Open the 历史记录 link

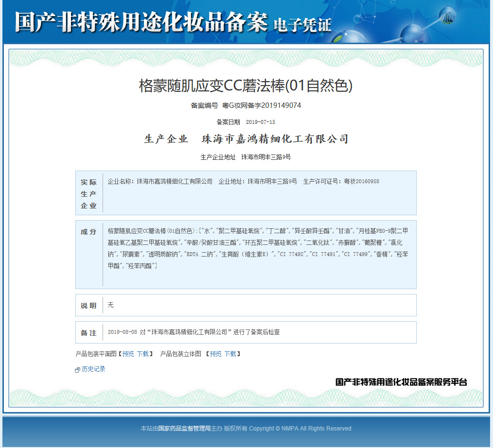[93, 369]
